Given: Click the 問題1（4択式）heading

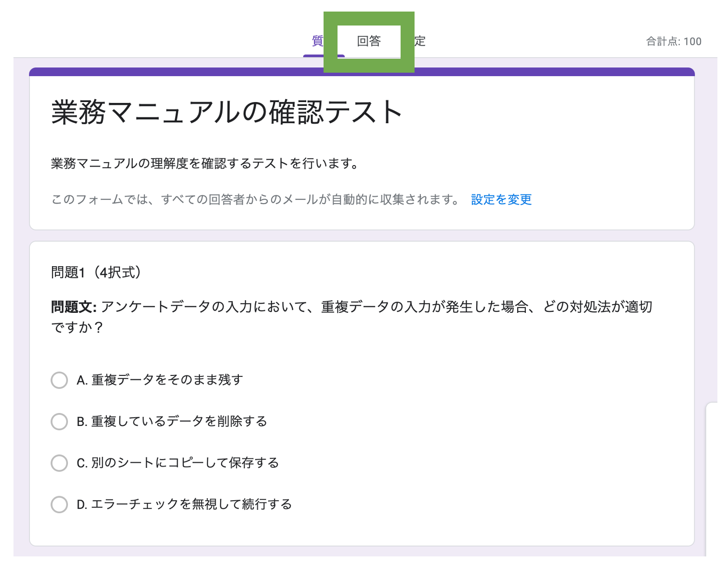Looking at the screenshot, I should (96, 272).
